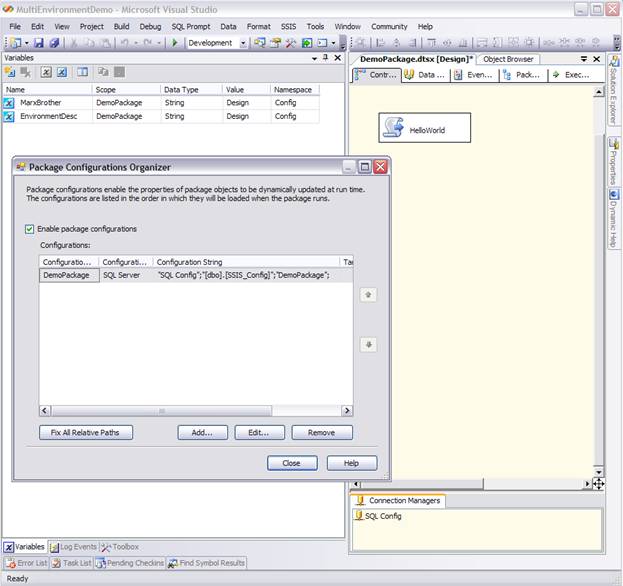This screenshot has height=586, width=623.
Task: Click the Edit... configuration button
Action: (x=259, y=433)
